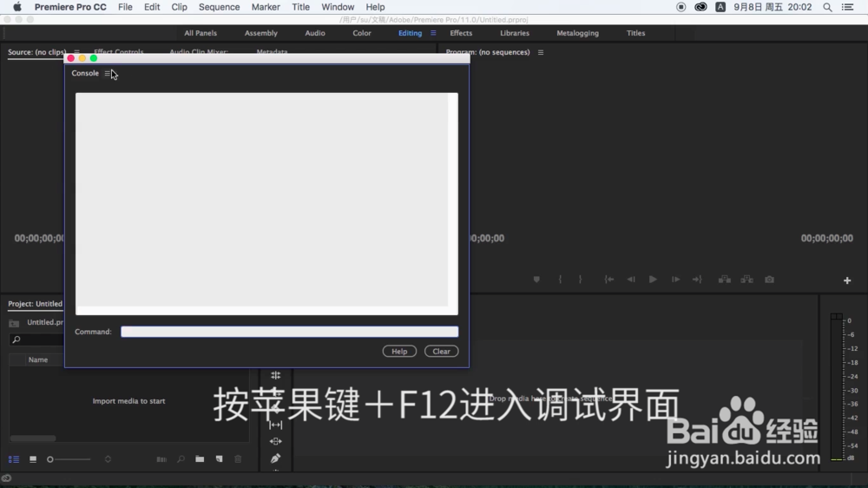Screen dimensions: 868x488
Task: Switch to Assembly workspace
Action: pyautogui.click(x=260, y=33)
